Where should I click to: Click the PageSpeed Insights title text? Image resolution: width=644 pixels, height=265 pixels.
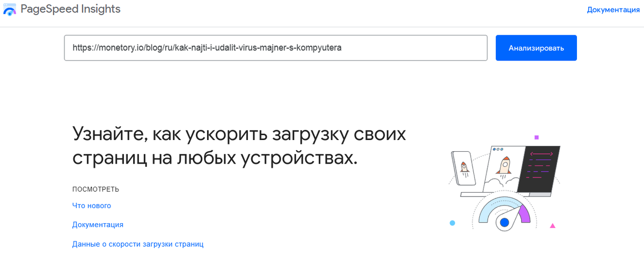70,9
